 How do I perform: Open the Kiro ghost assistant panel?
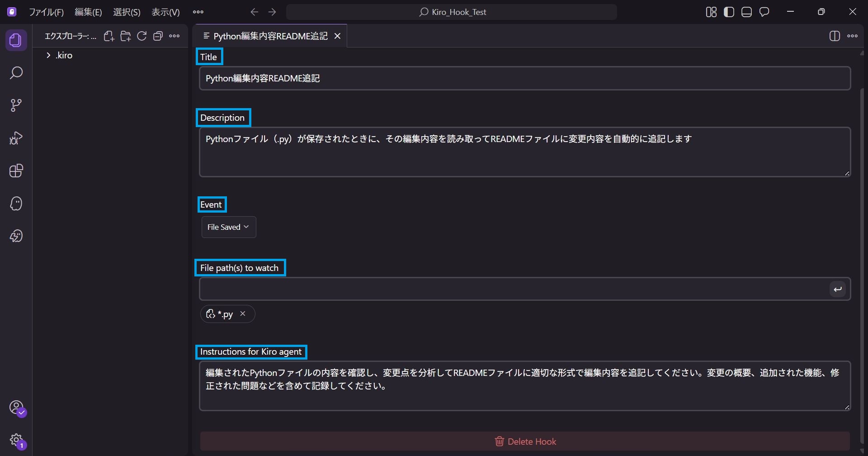coord(16,204)
